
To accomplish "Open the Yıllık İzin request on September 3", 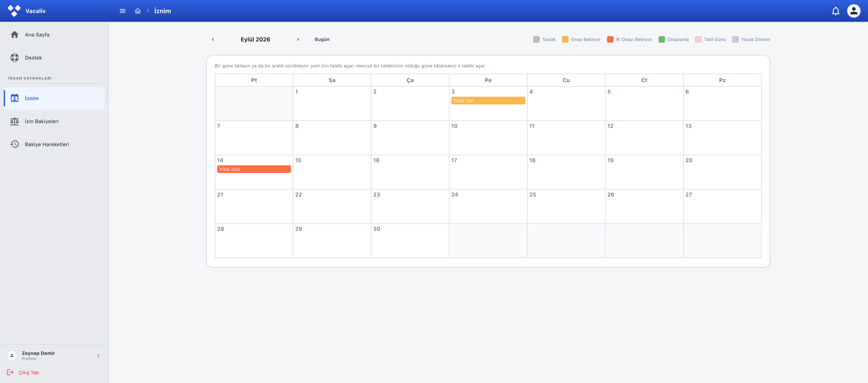I will [x=488, y=101].
